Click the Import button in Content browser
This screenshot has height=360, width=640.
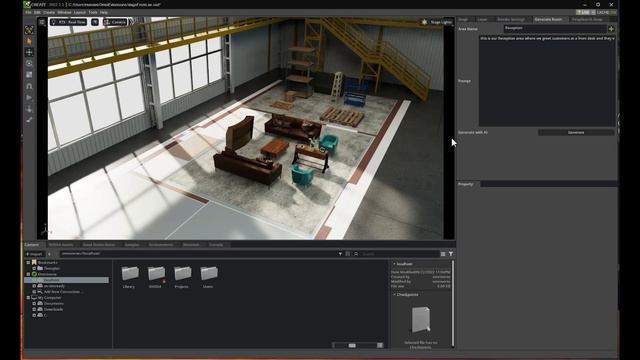[x=34, y=254]
